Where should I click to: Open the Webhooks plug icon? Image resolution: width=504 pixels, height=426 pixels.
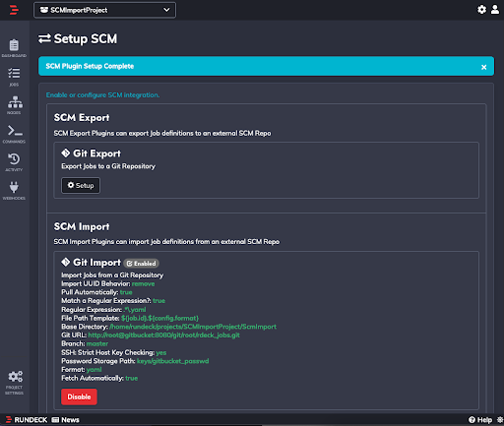tap(14, 191)
